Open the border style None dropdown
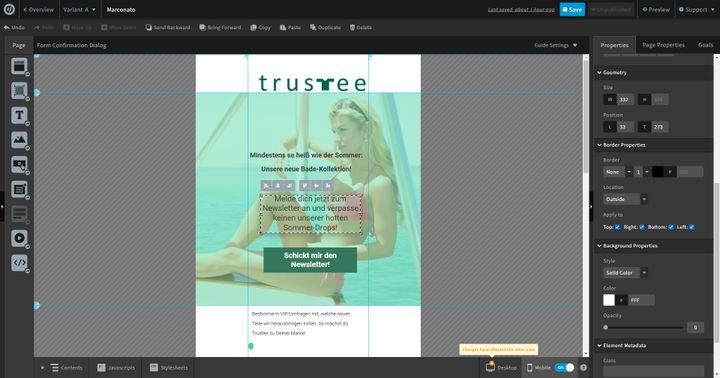Screen dimensions: 720x378 (x=618, y=172)
